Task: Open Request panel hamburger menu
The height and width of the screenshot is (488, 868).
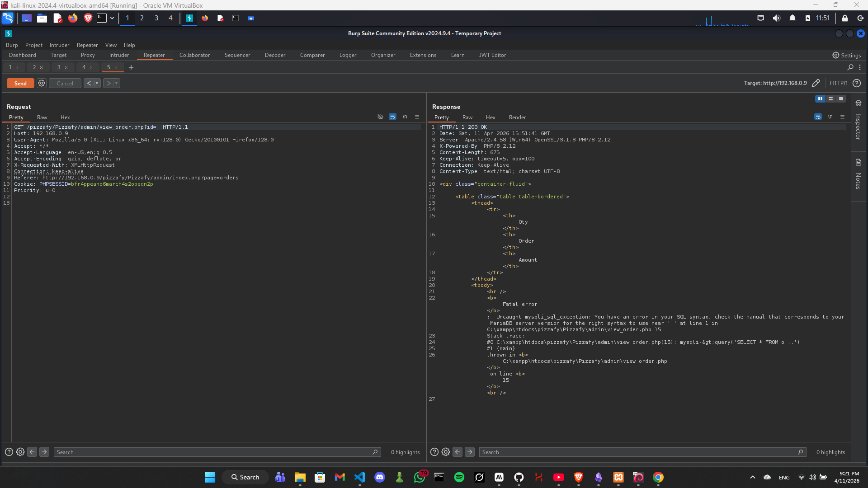Action: (x=417, y=117)
